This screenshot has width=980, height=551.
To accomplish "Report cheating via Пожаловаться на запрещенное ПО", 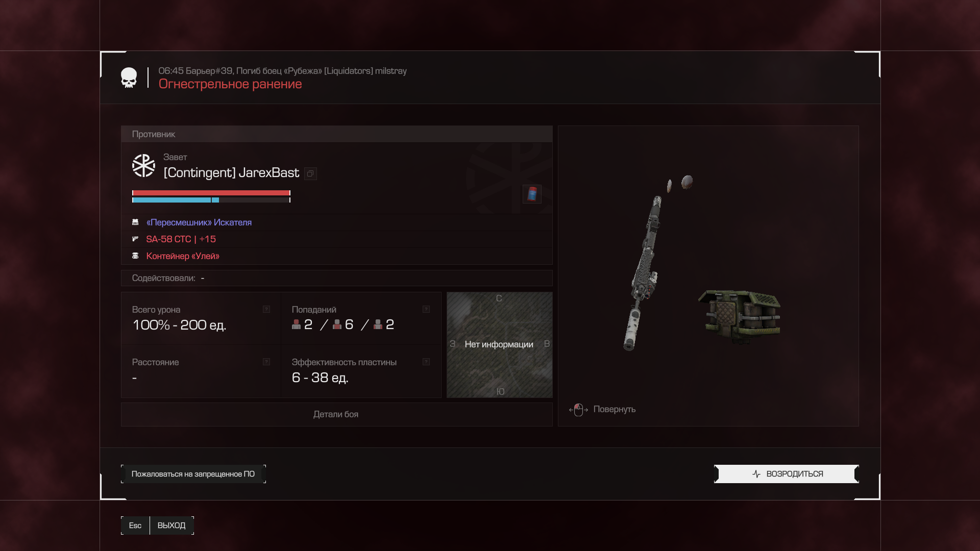I will [x=193, y=474].
